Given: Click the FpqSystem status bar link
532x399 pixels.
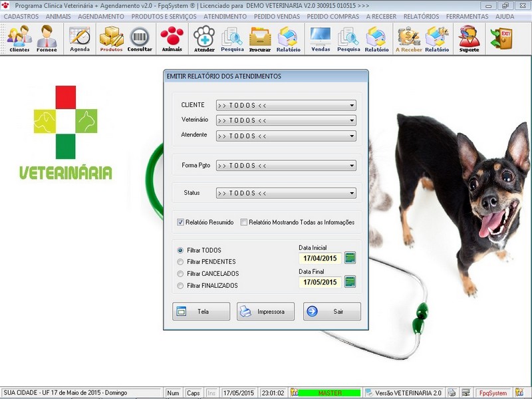Looking at the screenshot, I should point(493,393).
